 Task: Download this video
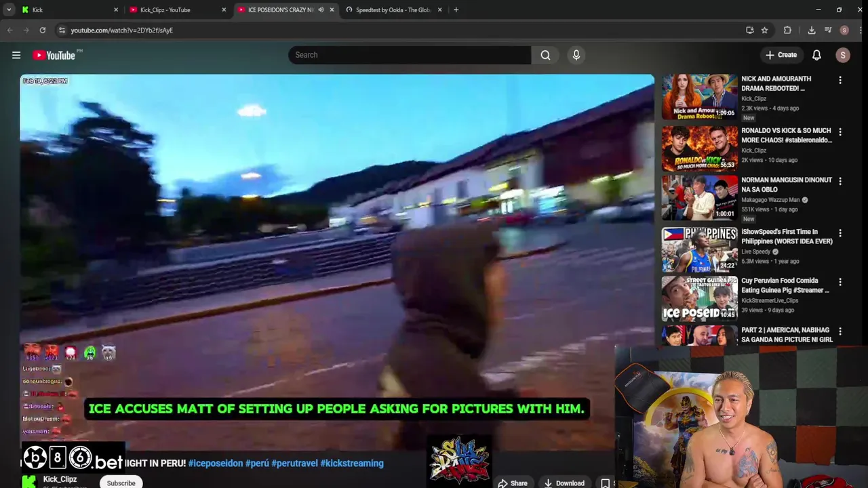click(x=564, y=483)
